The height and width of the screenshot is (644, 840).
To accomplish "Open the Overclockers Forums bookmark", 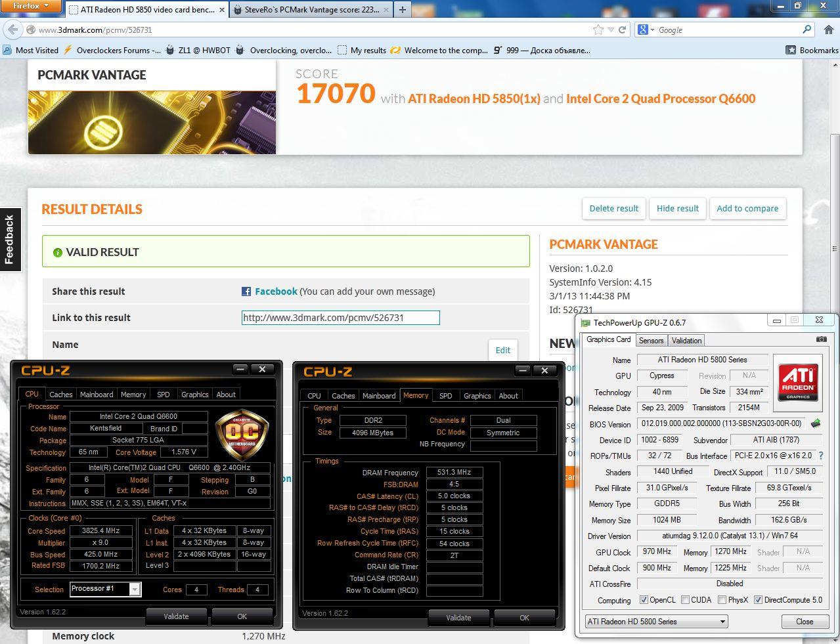I will point(112,50).
